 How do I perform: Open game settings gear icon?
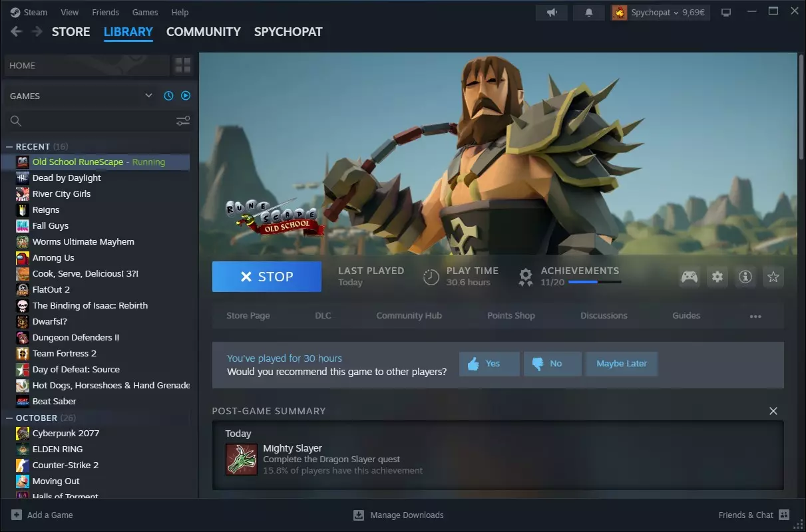717,277
